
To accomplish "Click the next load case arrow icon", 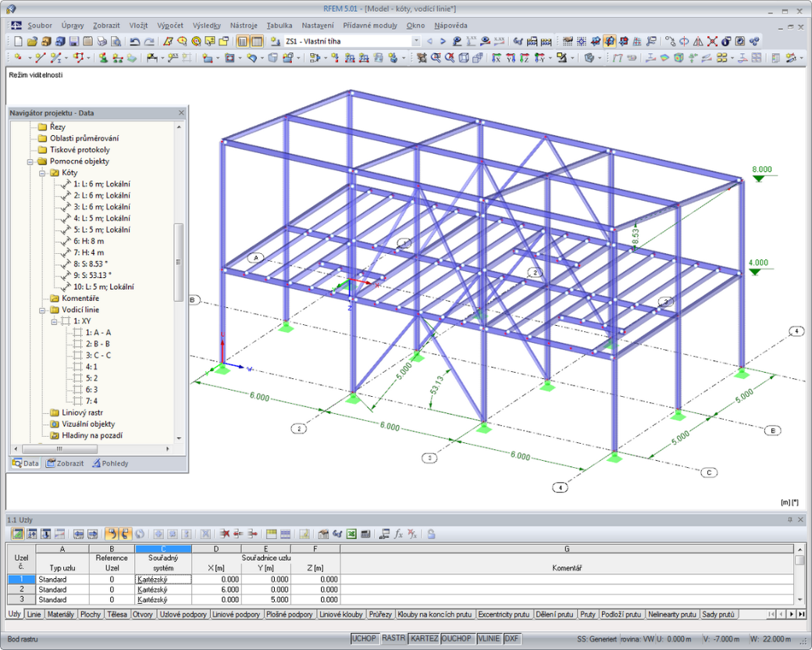I will pyautogui.click(x=443, y=41).
